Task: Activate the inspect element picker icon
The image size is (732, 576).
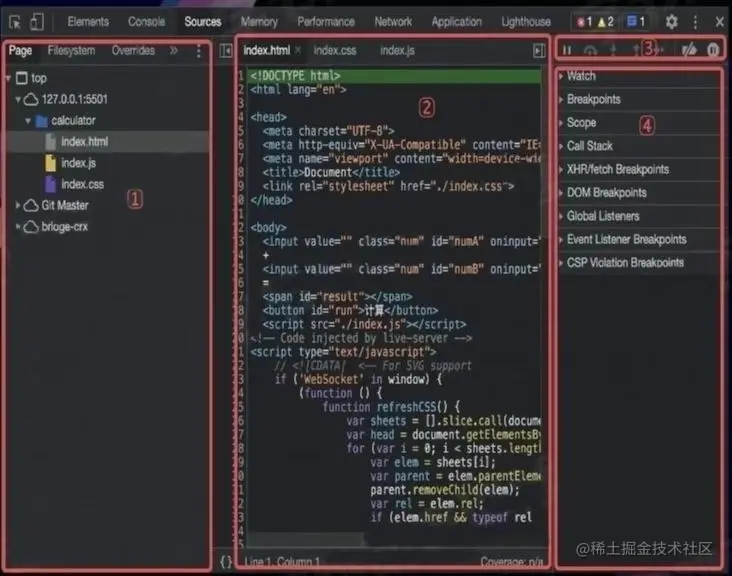Action: tap(14, 22)
